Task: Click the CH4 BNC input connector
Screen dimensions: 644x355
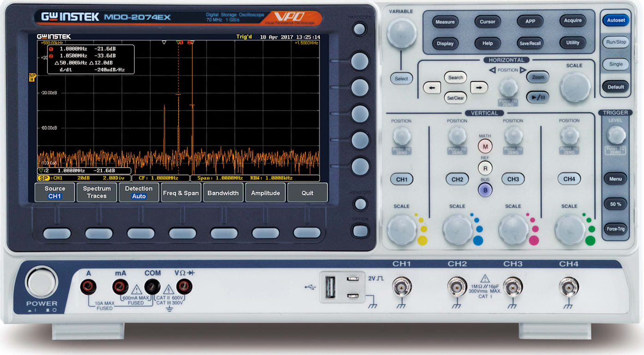Action: 568,287
